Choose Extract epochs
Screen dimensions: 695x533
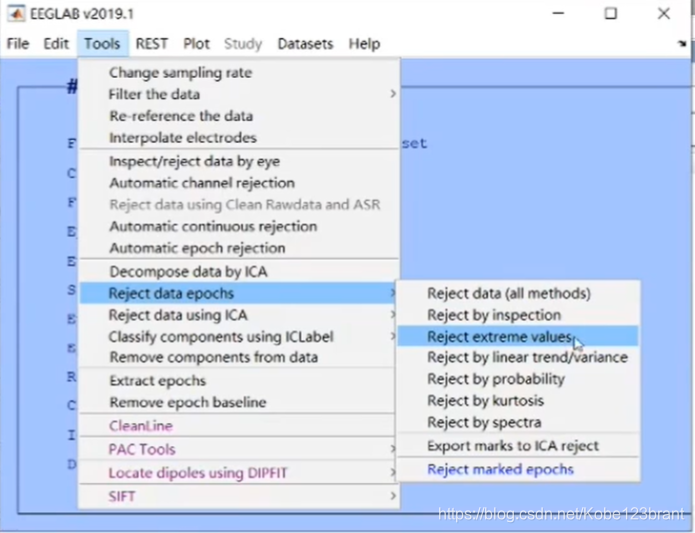pyautogui.click(x=238, y=381)
